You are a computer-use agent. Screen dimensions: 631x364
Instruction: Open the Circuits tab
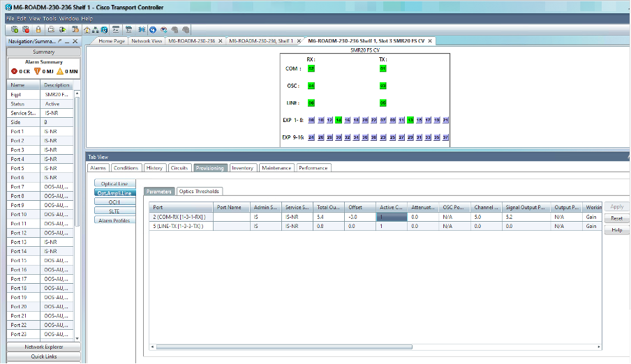(x=179, y=168)
